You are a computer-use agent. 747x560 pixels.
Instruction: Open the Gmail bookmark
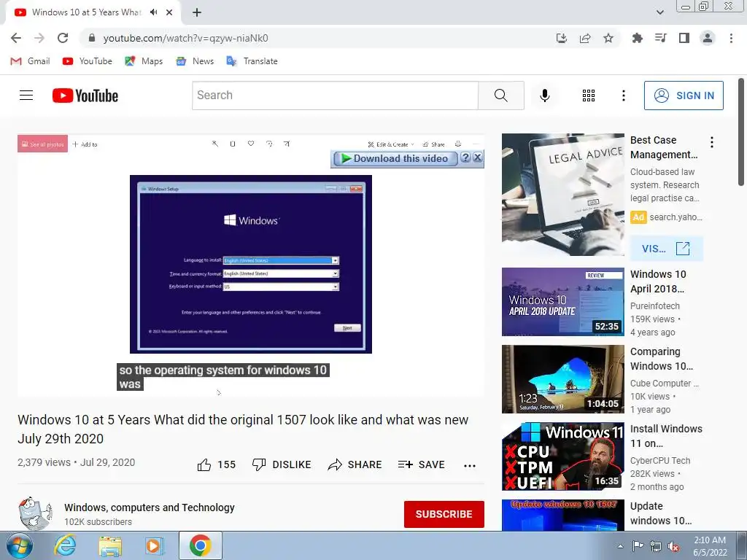pos(31,61)
